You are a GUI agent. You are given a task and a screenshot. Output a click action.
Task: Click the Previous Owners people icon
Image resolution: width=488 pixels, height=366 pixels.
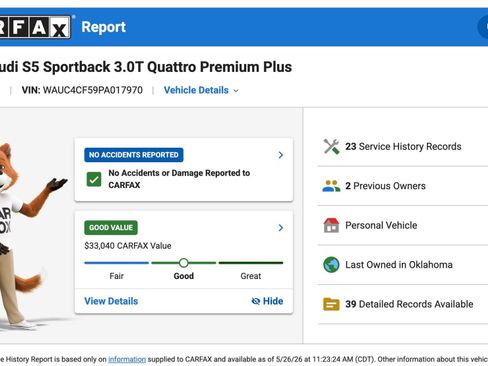tap(331, 186)
